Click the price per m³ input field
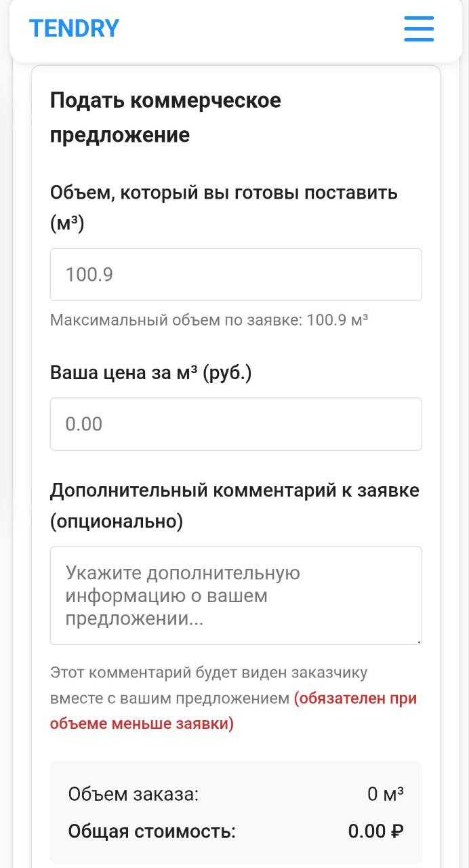The width and height of the screenshot is (469, 868). click(x=235, y=424)
